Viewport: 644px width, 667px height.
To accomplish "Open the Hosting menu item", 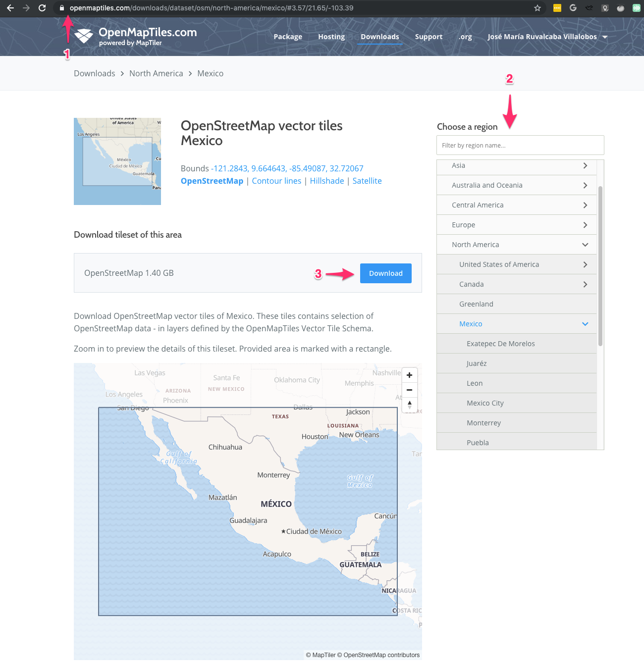I will tap(331, 37).
